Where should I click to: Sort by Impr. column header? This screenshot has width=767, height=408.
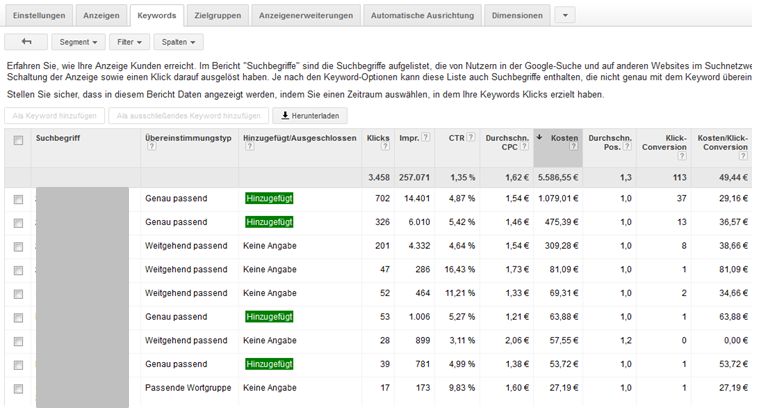pos(409,138)
